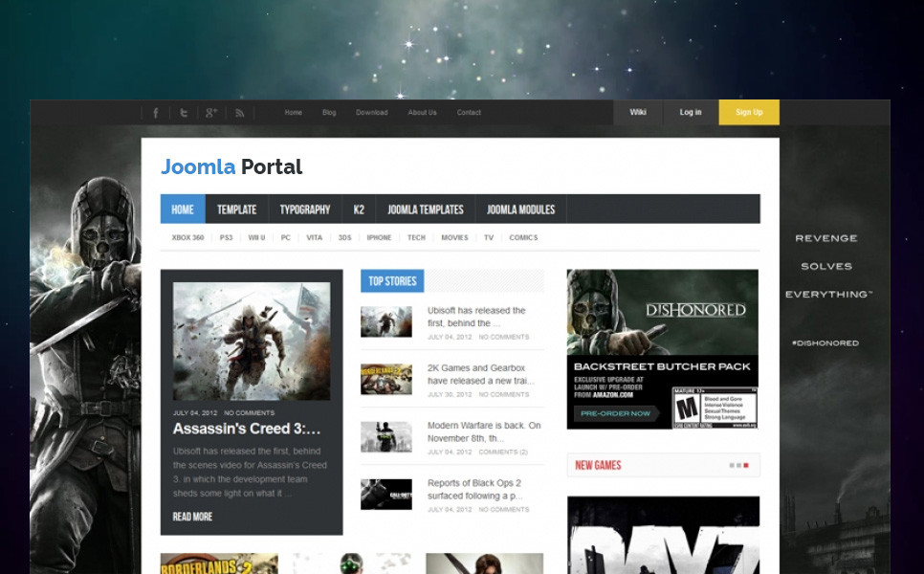924x574 pixels.
Task: Go to first New Games slide dot
Action: click(x=732, y=466)
